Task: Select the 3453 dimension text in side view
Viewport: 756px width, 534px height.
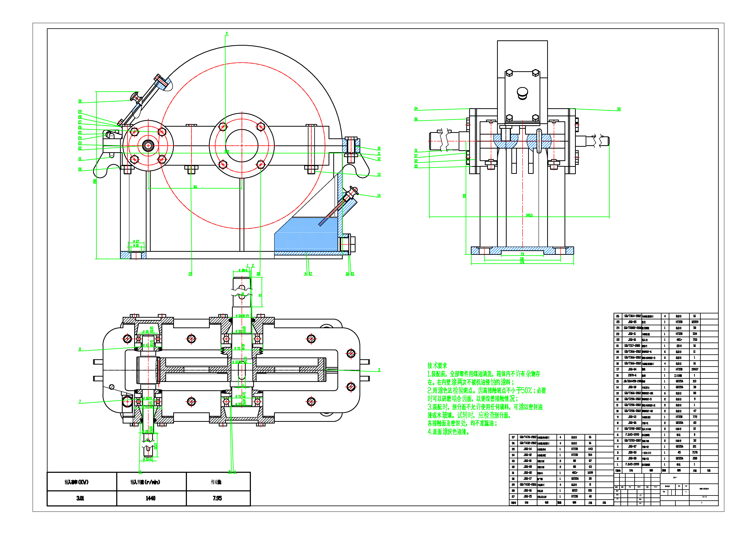Action: pos(529,215)
